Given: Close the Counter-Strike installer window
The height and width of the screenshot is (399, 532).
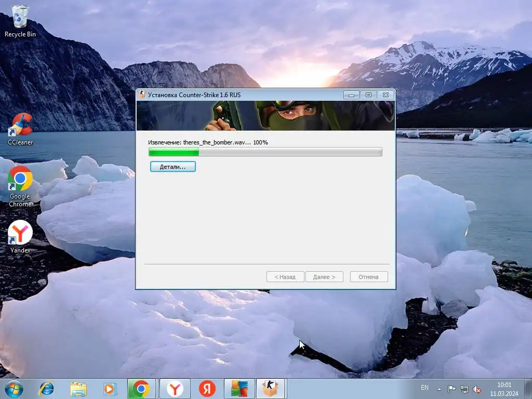Looking at the screenshot, I should pyautogui.click(x=386, y=95).
